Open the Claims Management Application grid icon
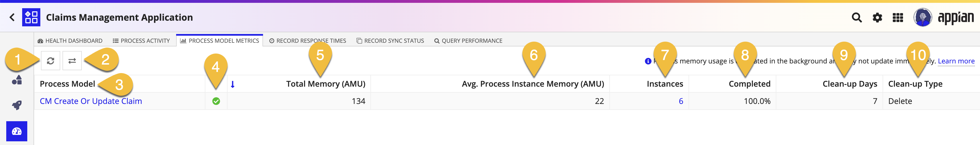980x145 pixels. 31,18
